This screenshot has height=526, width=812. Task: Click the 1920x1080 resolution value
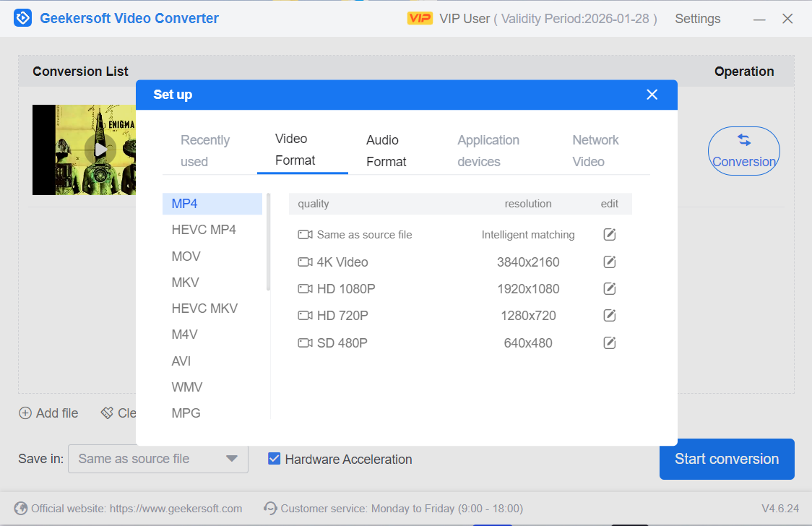pyautogui.click(x=528, y=289)
